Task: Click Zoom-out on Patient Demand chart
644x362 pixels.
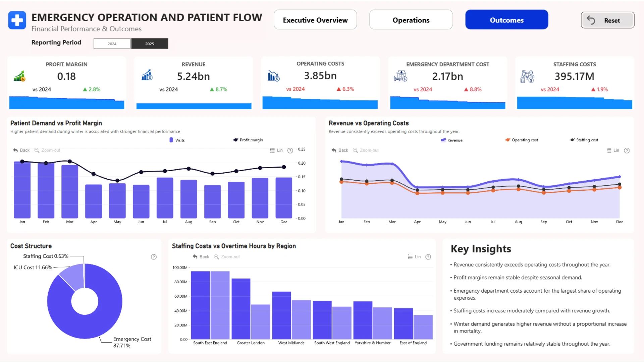Action: [47, 150]
